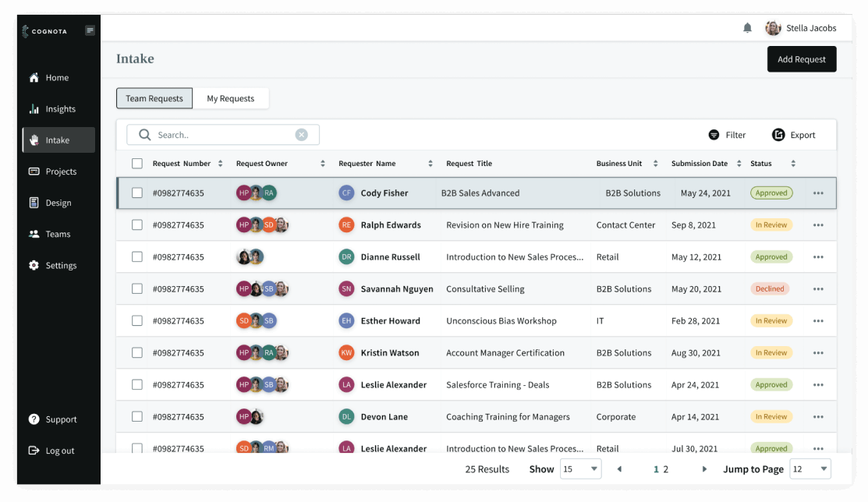Open the Show rows-per-page dropdown
This screenshot has width=868, height=502.
click(581, 469)
